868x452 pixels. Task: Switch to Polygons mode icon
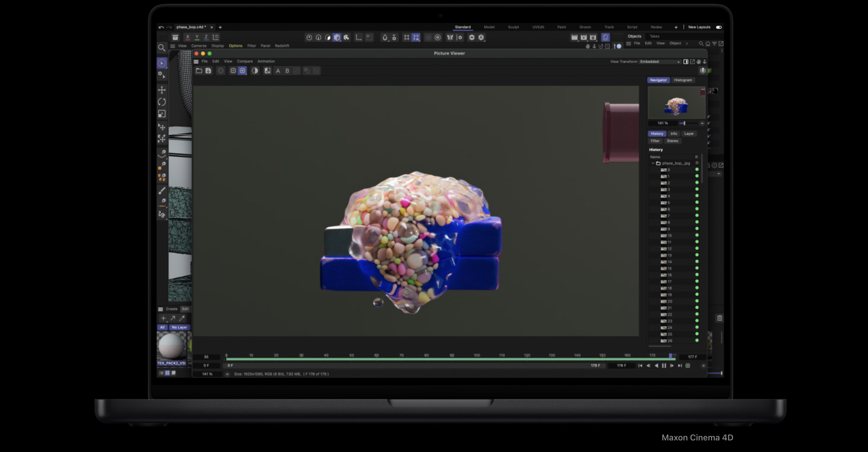(x=328, y=37)
